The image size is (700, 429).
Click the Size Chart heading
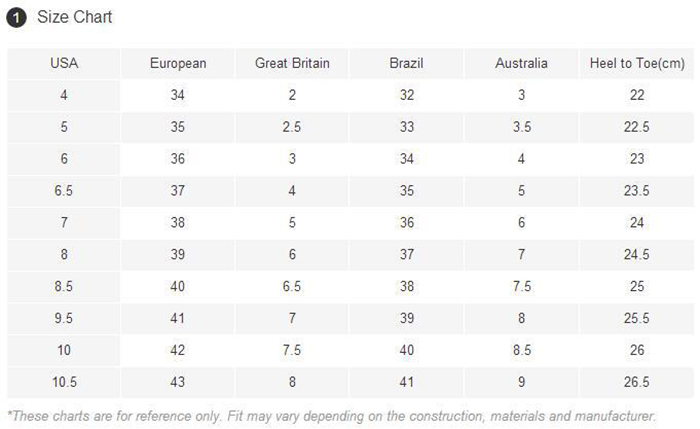(75, 17)
